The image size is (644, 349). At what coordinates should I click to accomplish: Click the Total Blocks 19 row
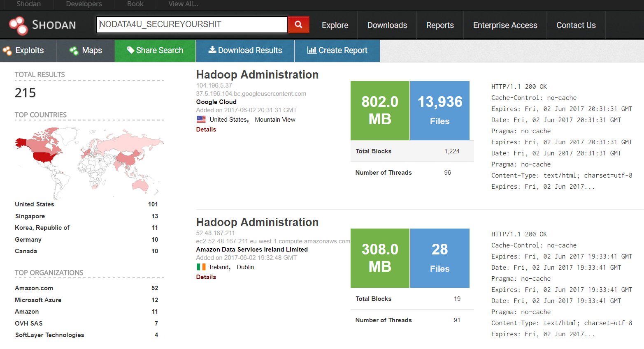(x=412, y=299)
